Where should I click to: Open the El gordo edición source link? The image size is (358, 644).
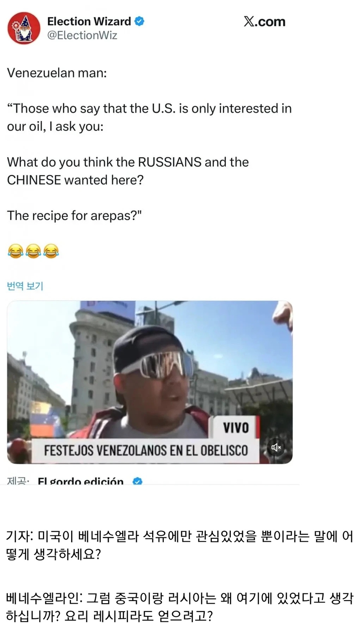[x=81, y=481]
